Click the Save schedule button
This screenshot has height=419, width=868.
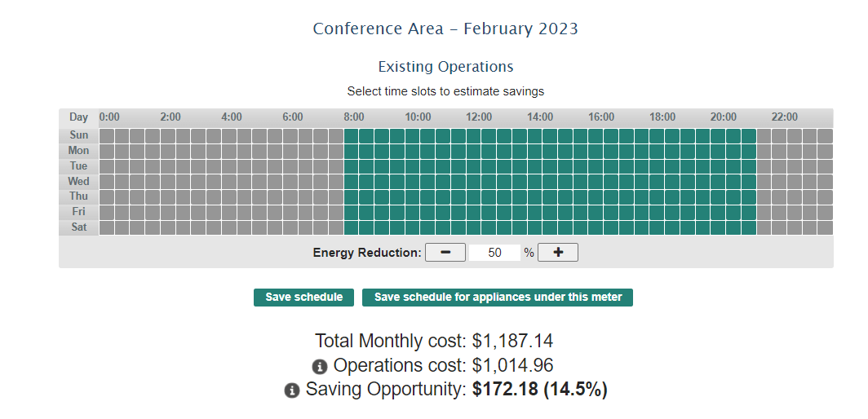[303, 298]
